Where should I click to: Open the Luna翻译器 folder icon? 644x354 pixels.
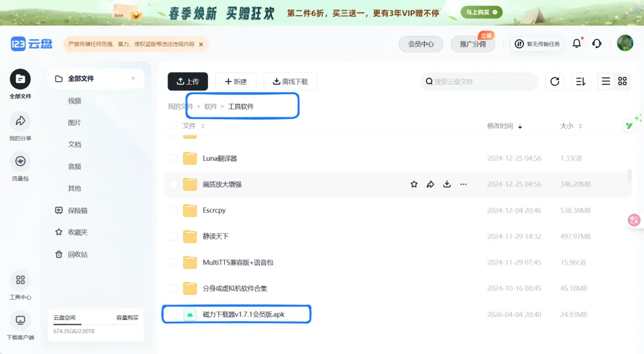(190, 158)
